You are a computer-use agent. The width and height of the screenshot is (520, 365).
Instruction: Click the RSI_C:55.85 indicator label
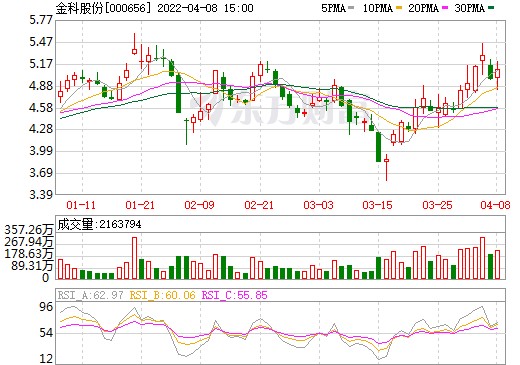(x=235, y=295)
